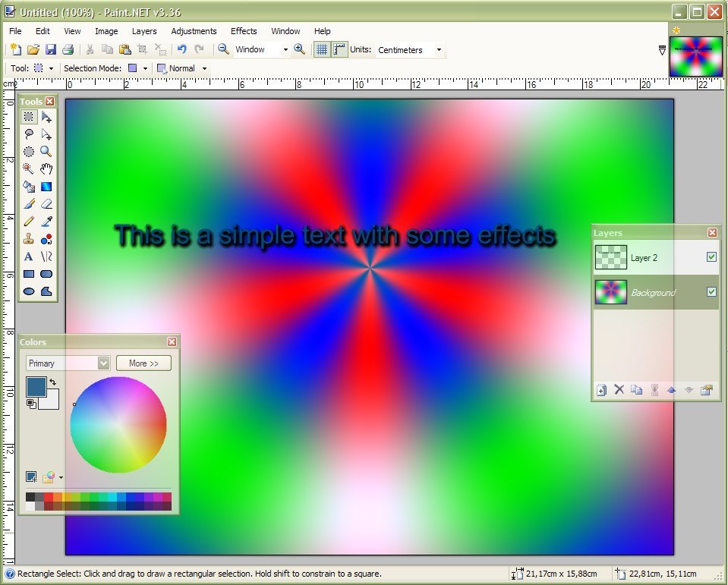Toggle Layer 2 visibility checkbox

point(711,257)
